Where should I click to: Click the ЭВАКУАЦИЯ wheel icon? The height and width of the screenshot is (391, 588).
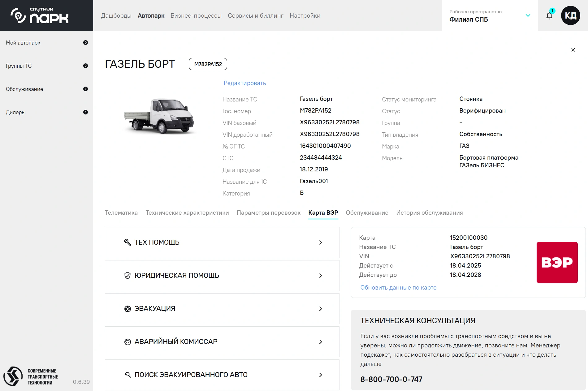[x=128, y=309]
